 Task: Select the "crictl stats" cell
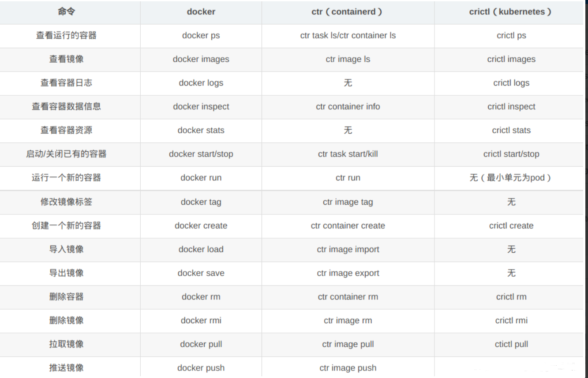point(511,131)
